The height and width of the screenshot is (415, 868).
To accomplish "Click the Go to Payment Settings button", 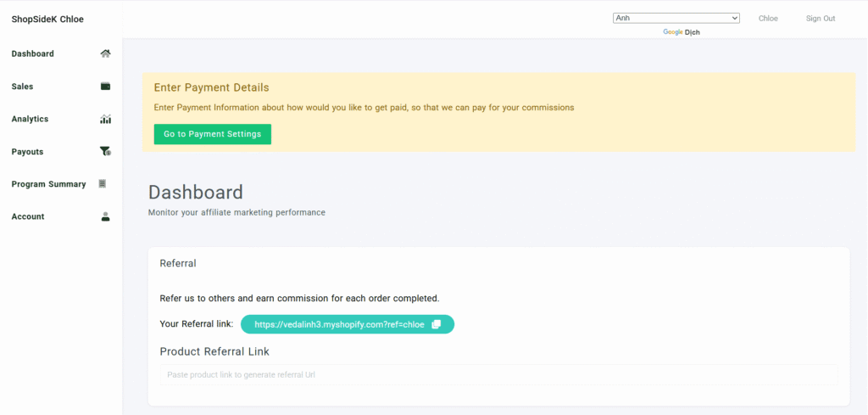I will tap(213, 134).
